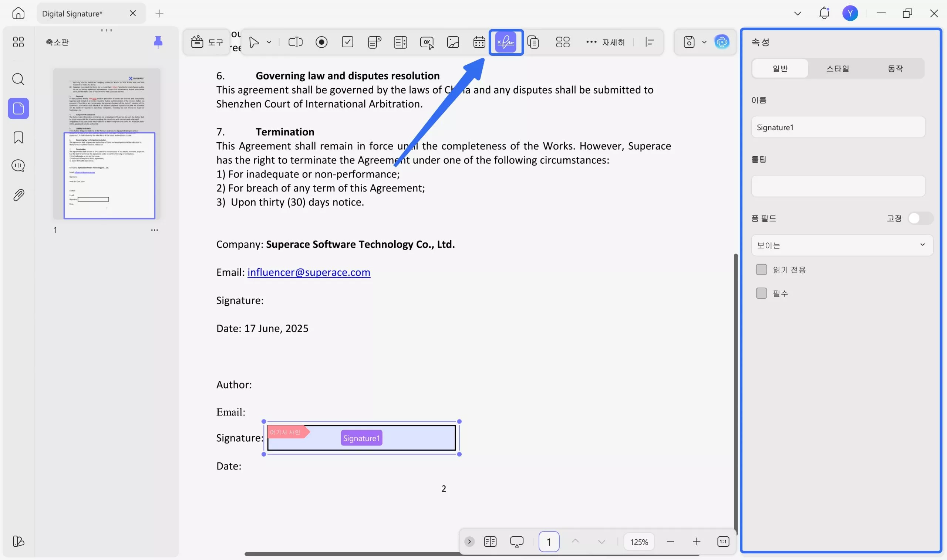Expand the bottom toolbar collapse arrow
Image resolution: width=947 pixels, height=560 pixels.
pyautogui.click(x=469, y=542)
